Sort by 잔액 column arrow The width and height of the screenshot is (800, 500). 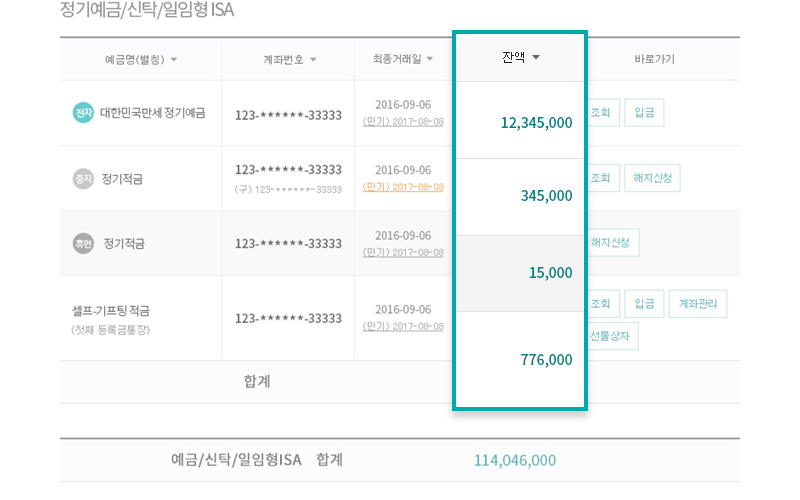536,57
